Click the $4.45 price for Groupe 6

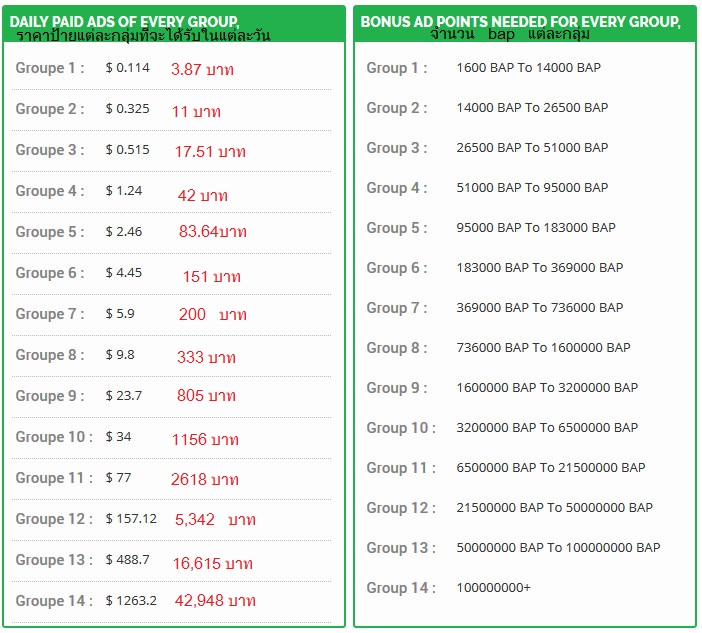(124, 273)
